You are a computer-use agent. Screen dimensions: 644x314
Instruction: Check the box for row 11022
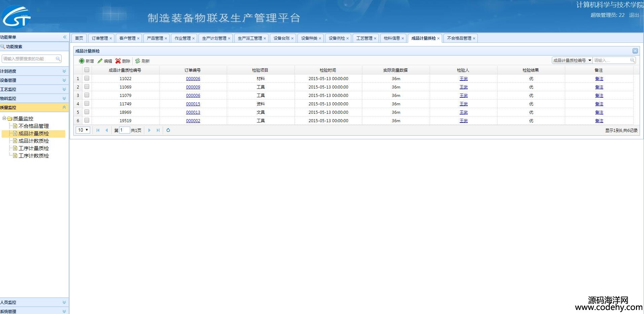pyautogui.click(x=87, y=78)
